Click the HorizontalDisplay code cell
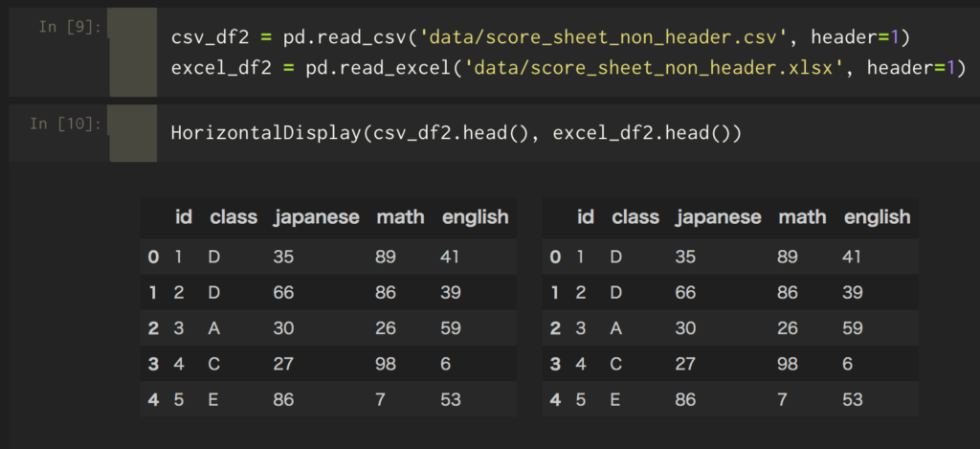The width and height of the screenshot is (980, 449). click(x=457, y=133)
